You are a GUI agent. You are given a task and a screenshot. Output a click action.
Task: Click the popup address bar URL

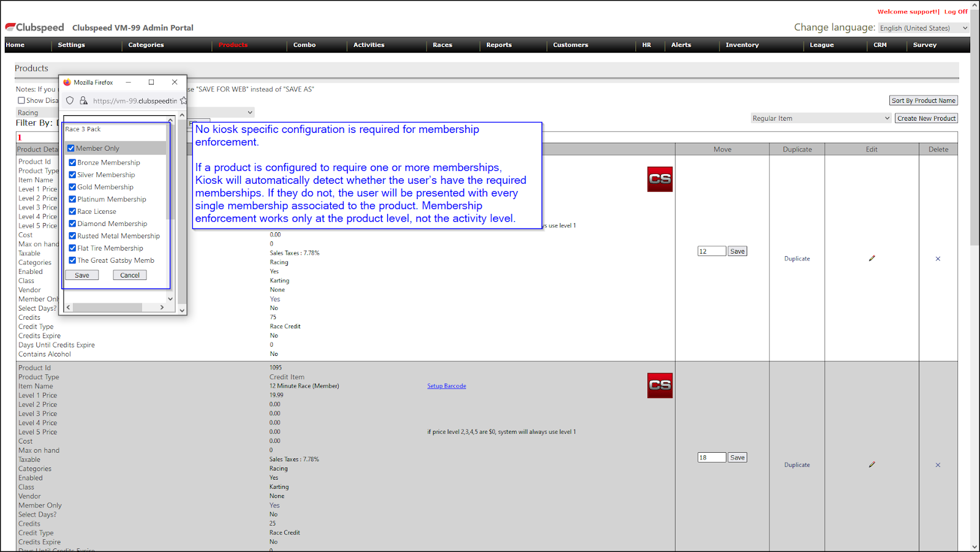(135, 101)
